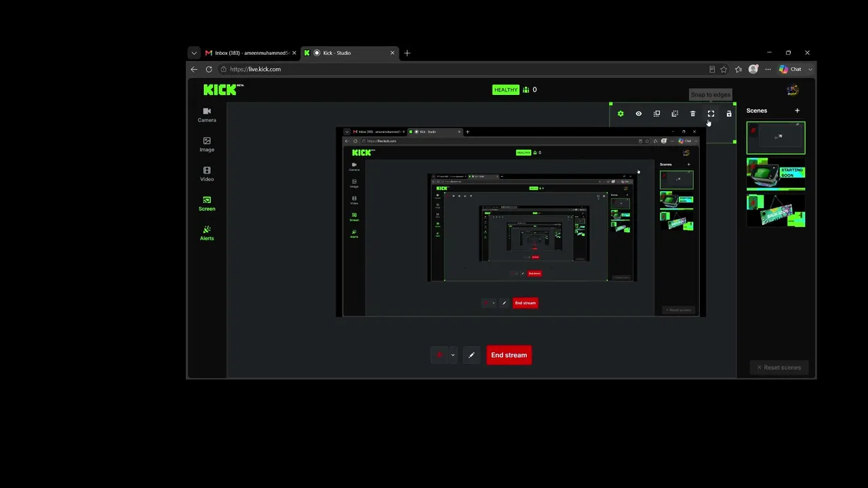Add a new scene with the plus
Viewport: 868px width, 488px height.
click(797, 110)
